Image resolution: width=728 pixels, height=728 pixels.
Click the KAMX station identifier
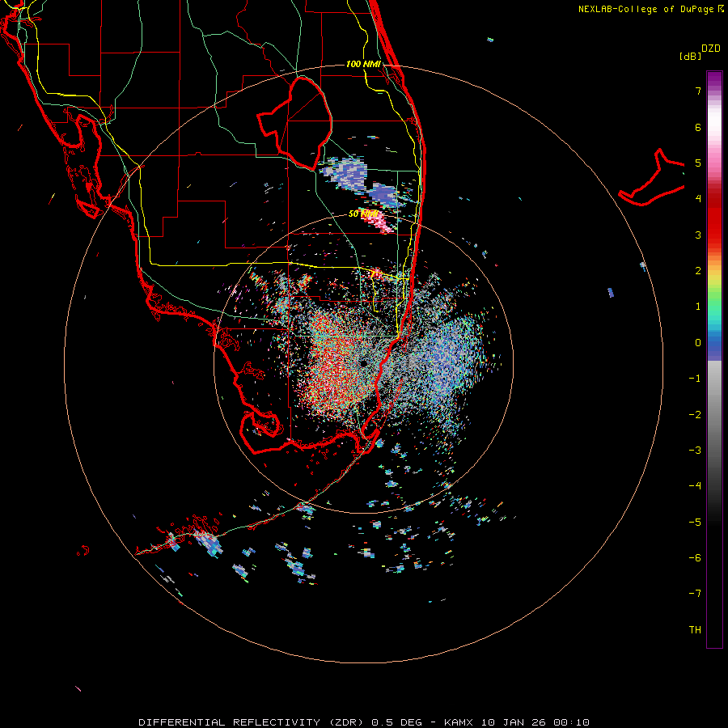(459, 722)
